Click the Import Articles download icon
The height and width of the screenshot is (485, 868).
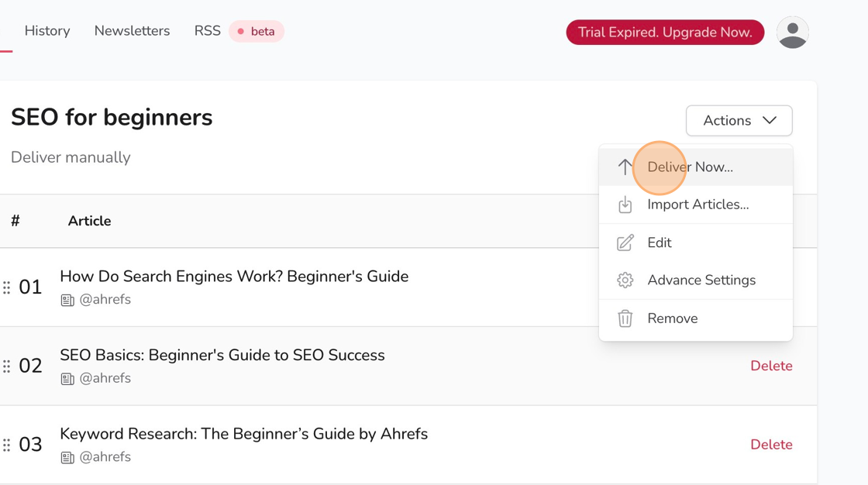click(x=625, y=205)
